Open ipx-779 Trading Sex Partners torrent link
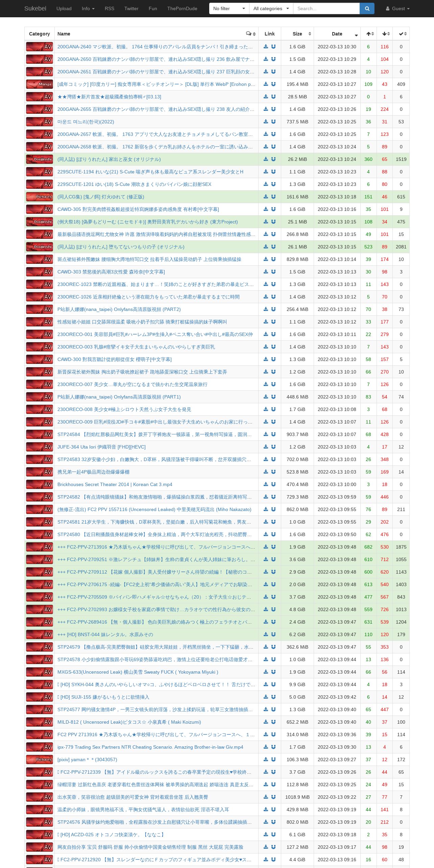The width and height of the screenshot is (434, 868). (x=150, y=747)
